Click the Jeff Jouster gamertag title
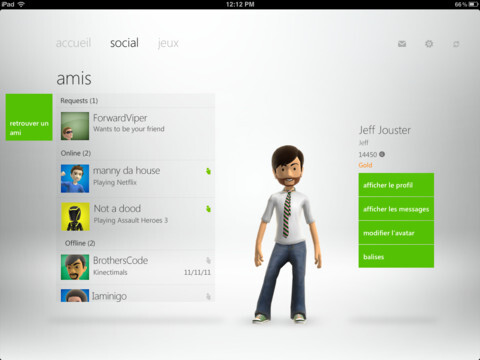This screenshot has width=480, height=360. [x=385, y=130]
